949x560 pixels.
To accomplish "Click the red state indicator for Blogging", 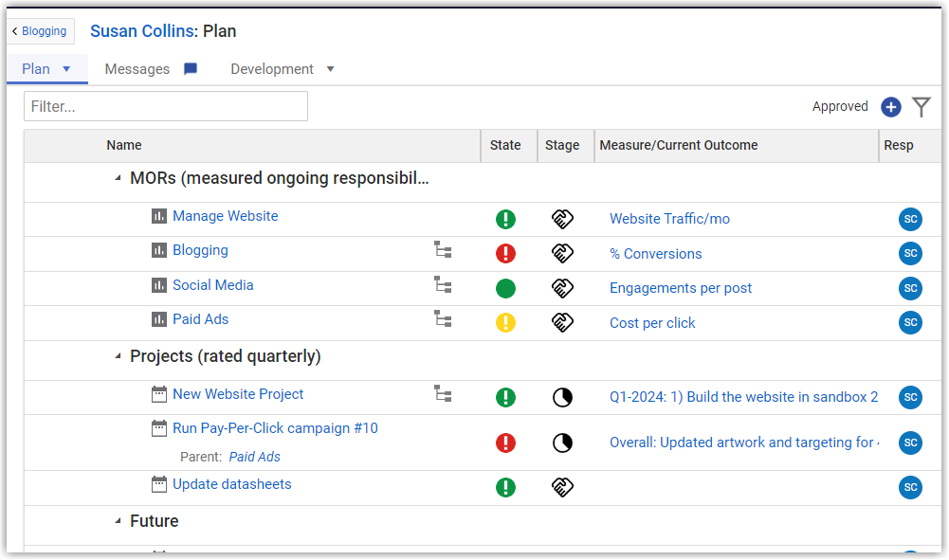I will [505, 254].
